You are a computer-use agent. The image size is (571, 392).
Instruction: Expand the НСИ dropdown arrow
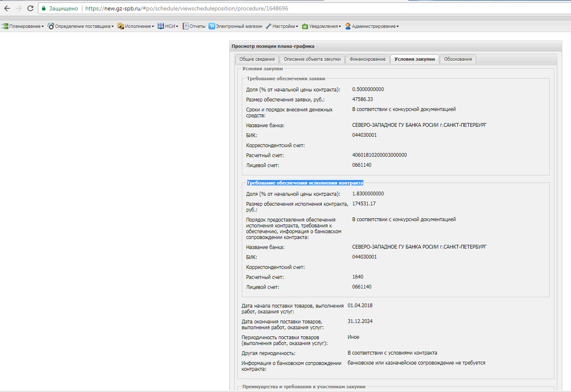click(177, 27)
